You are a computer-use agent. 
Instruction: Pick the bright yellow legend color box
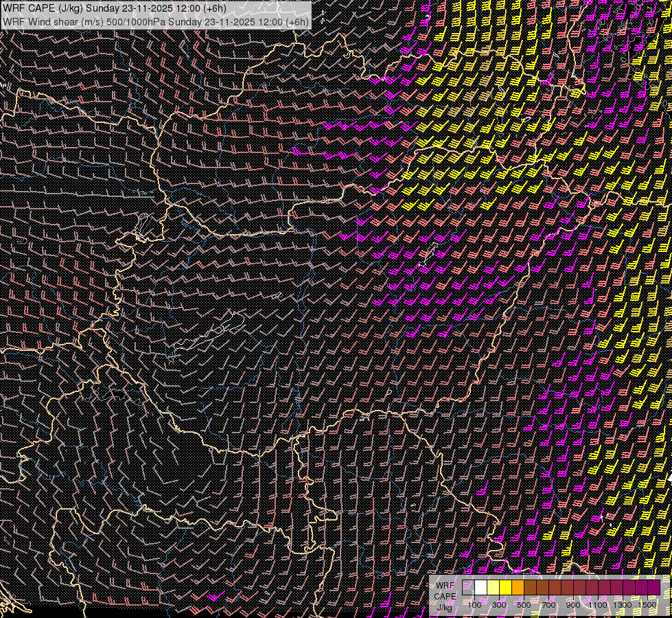click(x=506, y=588)
